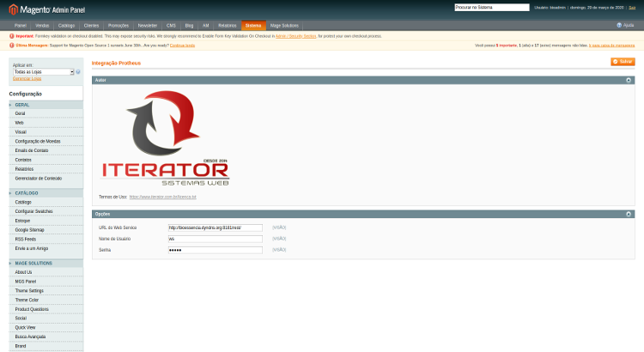The height and width of the screenshot is (352, 644).
Task: Click the Última Mensagem warning icon
Action: (x=11, y=46)
